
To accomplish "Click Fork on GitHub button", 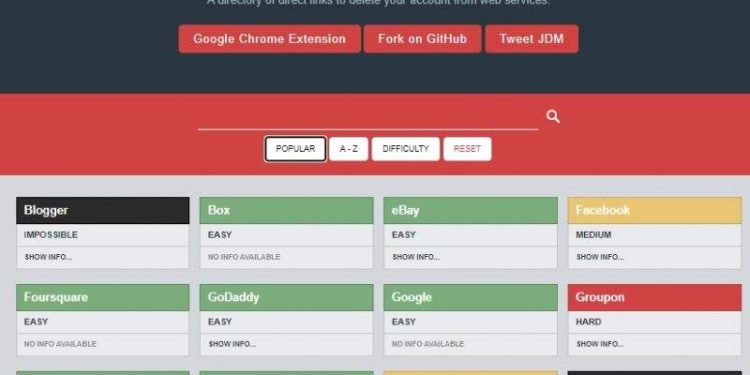I will point(422,39).
